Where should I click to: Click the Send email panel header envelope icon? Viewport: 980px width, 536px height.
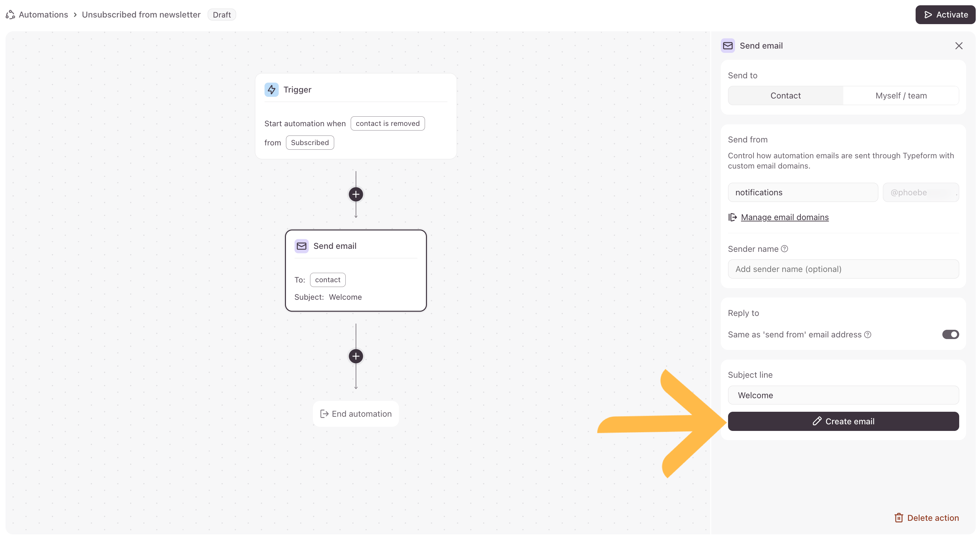click(x=728, y=46)
